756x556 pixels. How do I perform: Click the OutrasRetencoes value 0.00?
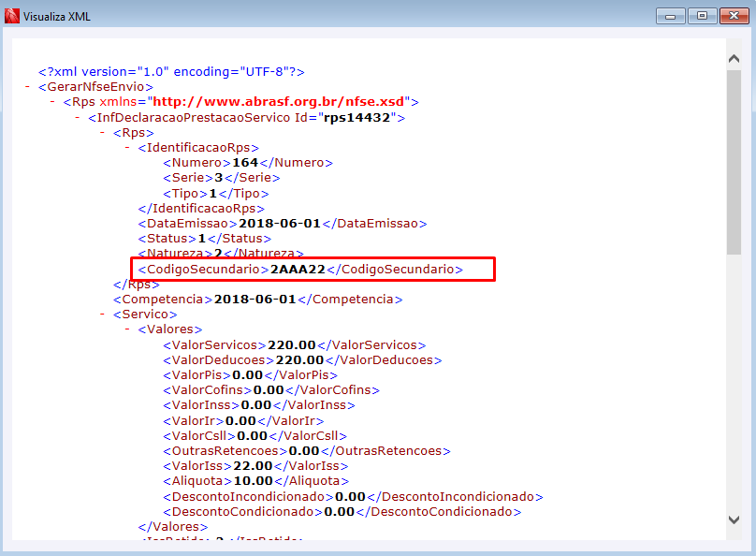click(304, 451)
